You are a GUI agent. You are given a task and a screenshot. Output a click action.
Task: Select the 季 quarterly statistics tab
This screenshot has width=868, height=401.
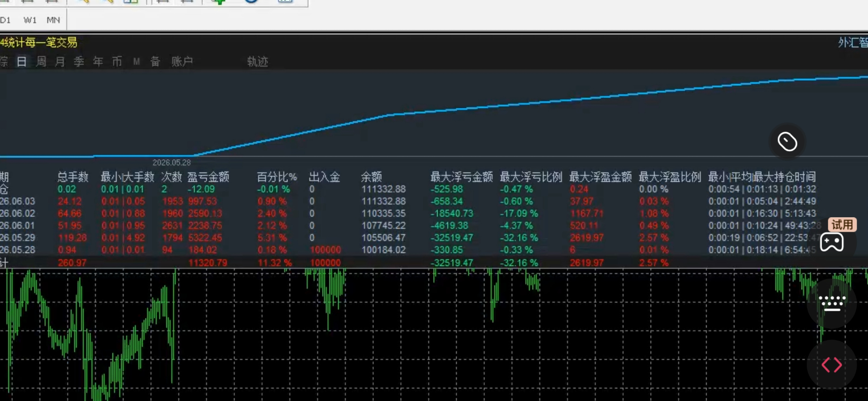click(x=79, y=61)
